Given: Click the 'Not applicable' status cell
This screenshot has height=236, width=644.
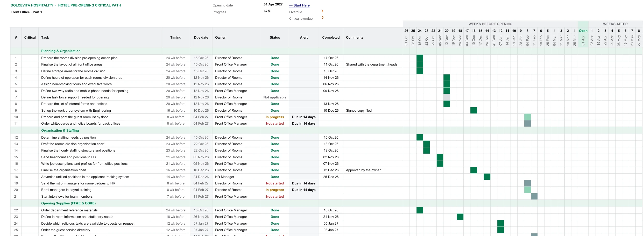Looking at the screenshot, I should (275, 97).
